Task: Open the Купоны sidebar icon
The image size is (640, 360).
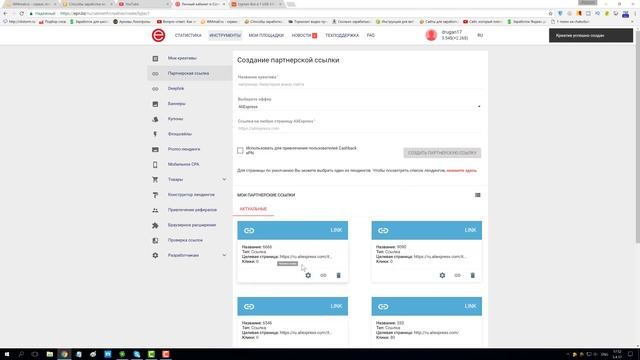Action: (x=155, y=119)
